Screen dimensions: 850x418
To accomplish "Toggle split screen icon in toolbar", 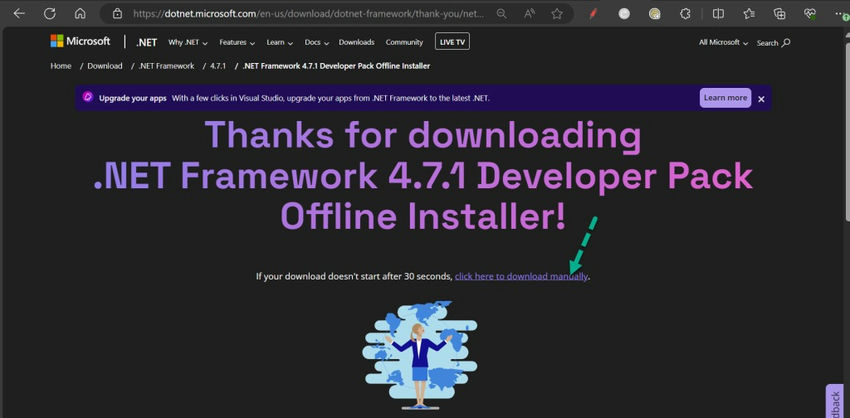I will click(x=718, y=14).
